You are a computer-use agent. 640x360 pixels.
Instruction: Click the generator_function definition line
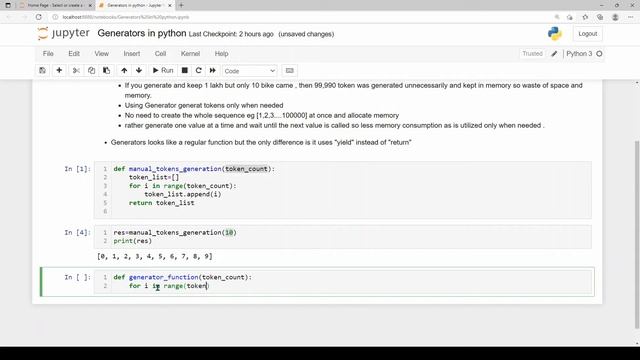pos(182,277)
